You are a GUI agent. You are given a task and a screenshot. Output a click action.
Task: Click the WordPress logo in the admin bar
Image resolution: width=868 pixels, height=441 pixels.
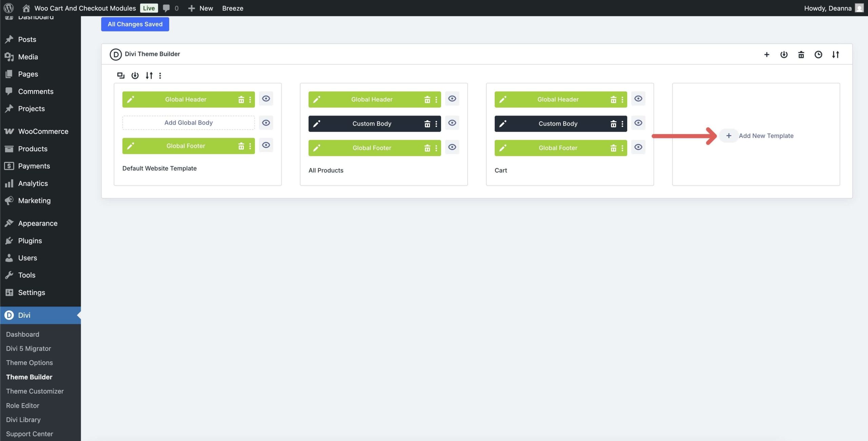click(8, 8)
